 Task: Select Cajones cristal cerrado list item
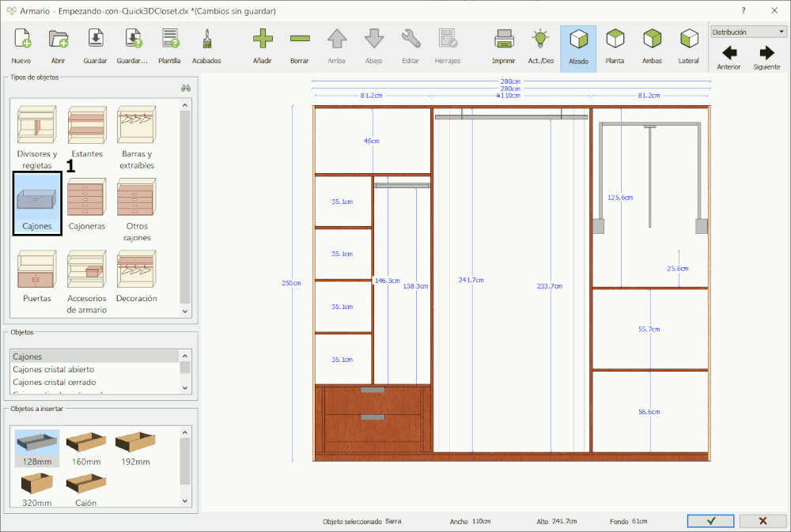[95, 383]
